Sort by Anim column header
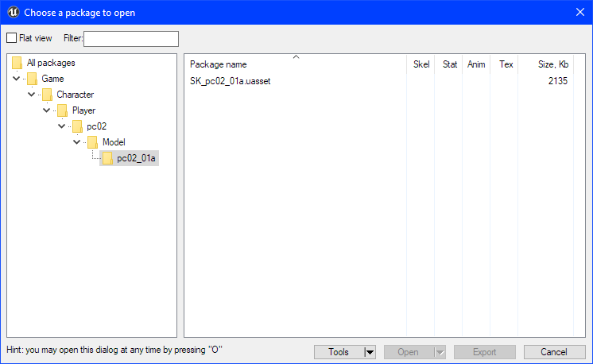 tap(476, 64)
